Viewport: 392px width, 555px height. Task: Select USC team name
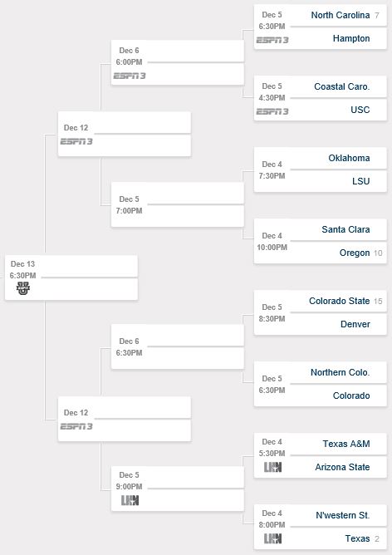click(x=360, y=110)
